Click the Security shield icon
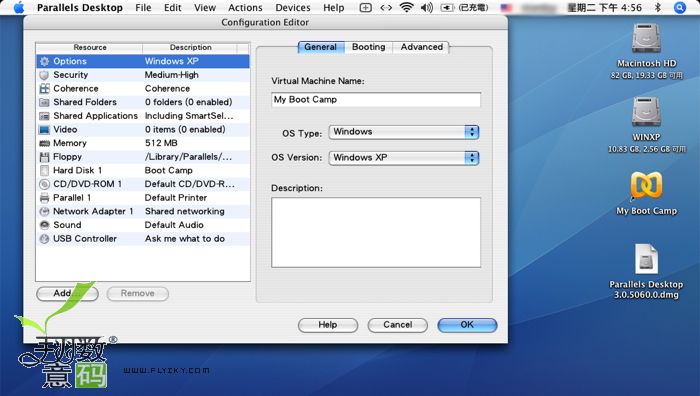Viewport: 700px width, 396px height. coord(44,75)
